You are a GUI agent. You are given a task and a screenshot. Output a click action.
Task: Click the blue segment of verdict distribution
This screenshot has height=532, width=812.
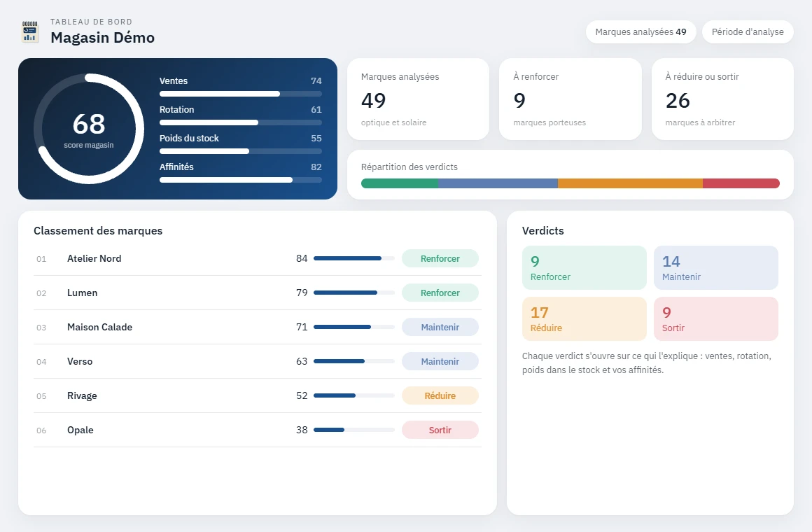[498, 183]
